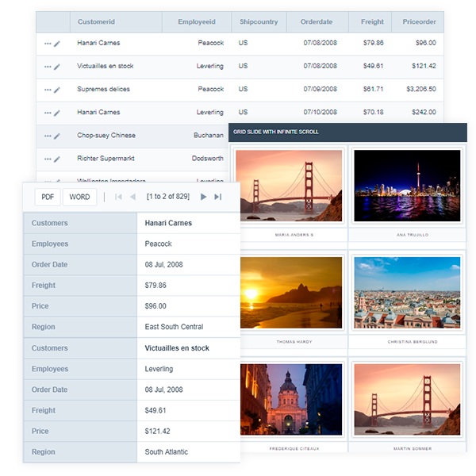This screenshot has width=476, height=476.
Task: Open the Ana Trujillo night skyline photo
Action: pos(407,186)
